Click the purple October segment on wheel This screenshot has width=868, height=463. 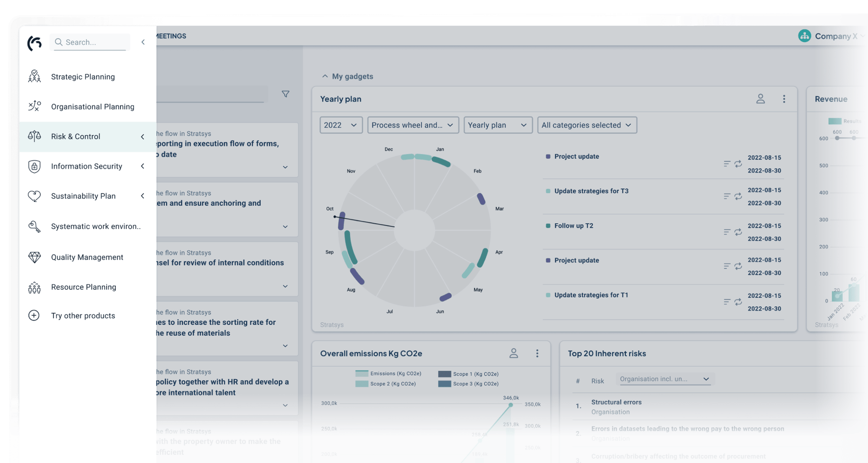pyautogui.click(x=342, y=221)
